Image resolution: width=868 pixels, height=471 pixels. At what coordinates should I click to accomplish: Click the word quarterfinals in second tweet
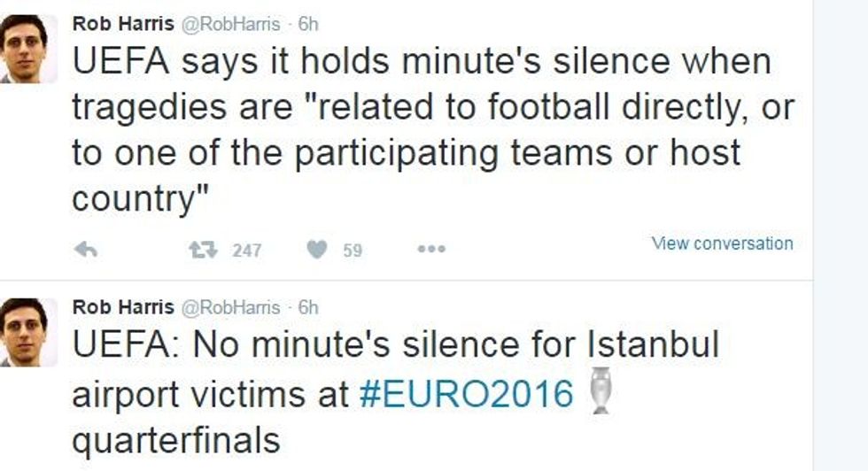175,440
